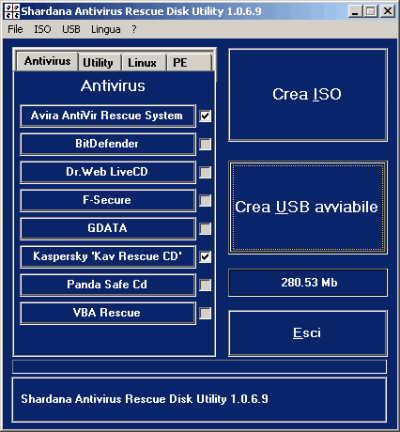
Task: Minimize the Shardana window
Action: pos(355,11)
